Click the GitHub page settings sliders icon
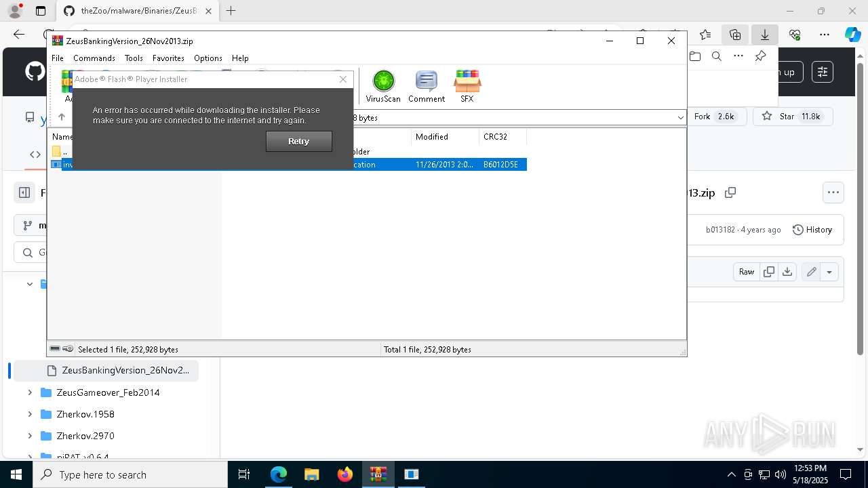 tap(823, 72)
